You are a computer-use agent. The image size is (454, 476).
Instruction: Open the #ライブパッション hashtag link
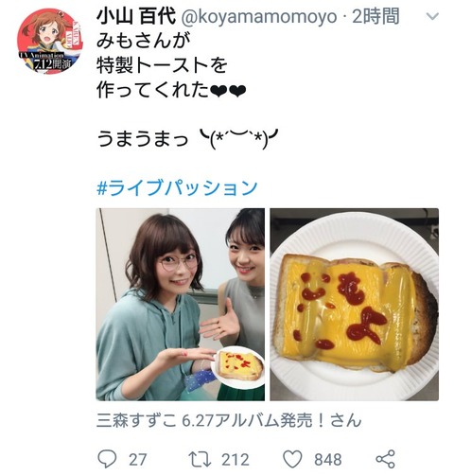coord(177,188)
